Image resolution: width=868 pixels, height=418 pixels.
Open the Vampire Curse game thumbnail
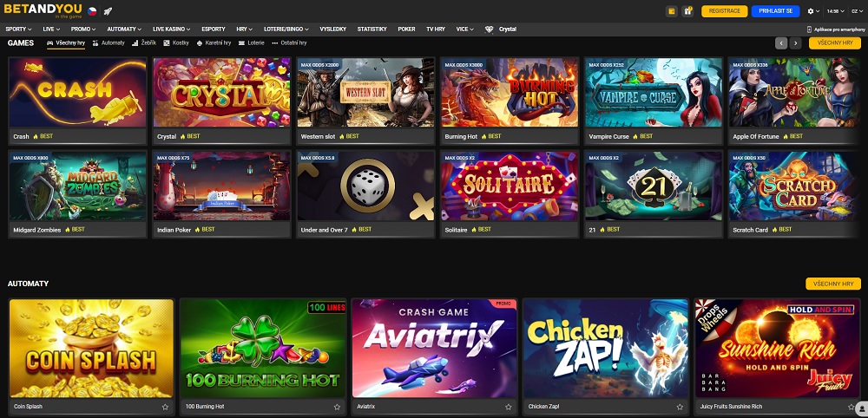click(654, 92)
